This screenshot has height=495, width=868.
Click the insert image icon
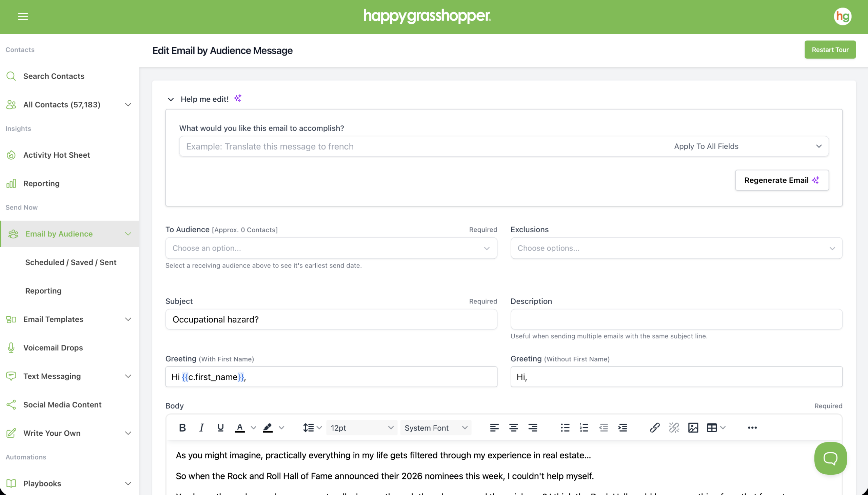(x=693, y=428)
